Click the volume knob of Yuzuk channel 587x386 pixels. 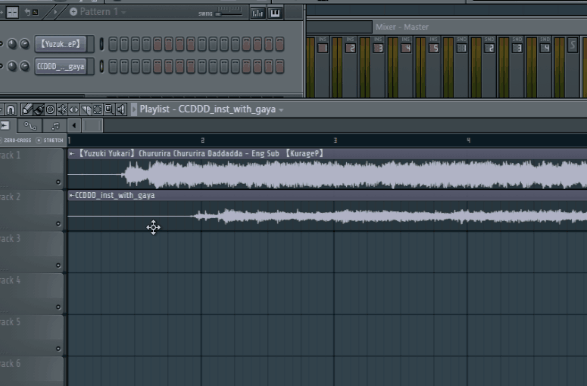25,44
